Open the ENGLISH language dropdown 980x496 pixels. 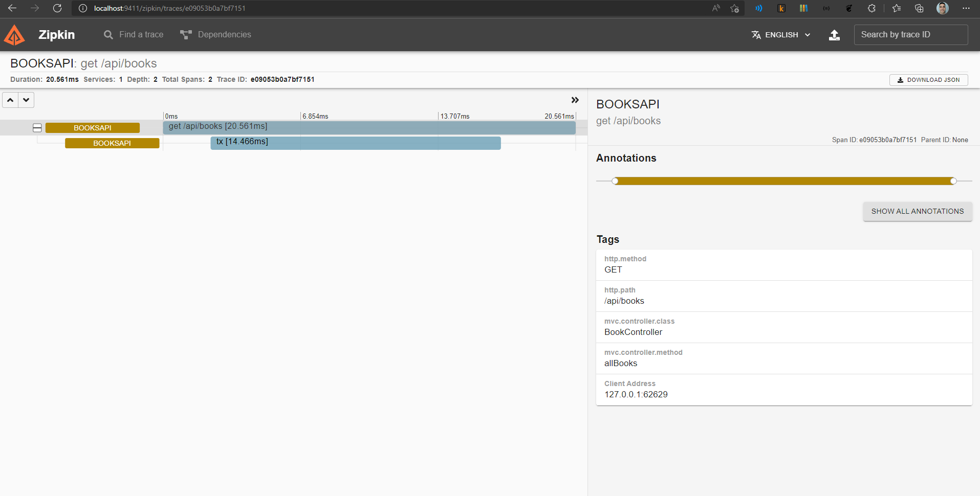coord(781,35)
